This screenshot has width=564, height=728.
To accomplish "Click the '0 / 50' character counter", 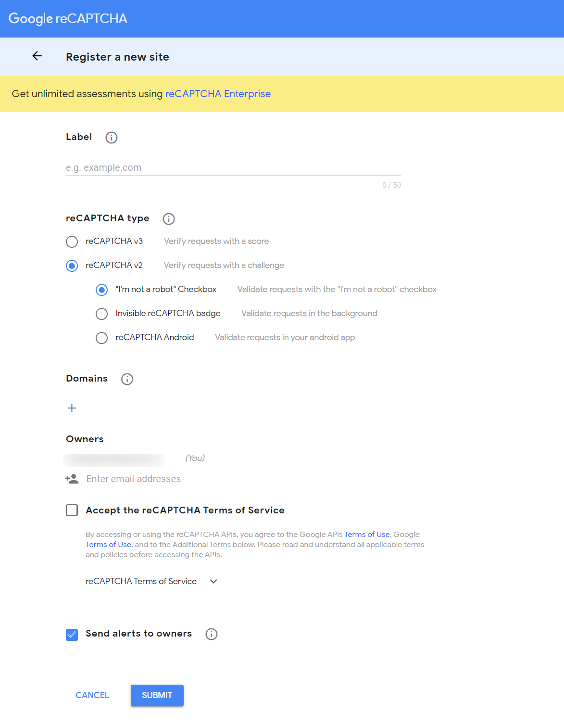I will (x=391, y=185).
